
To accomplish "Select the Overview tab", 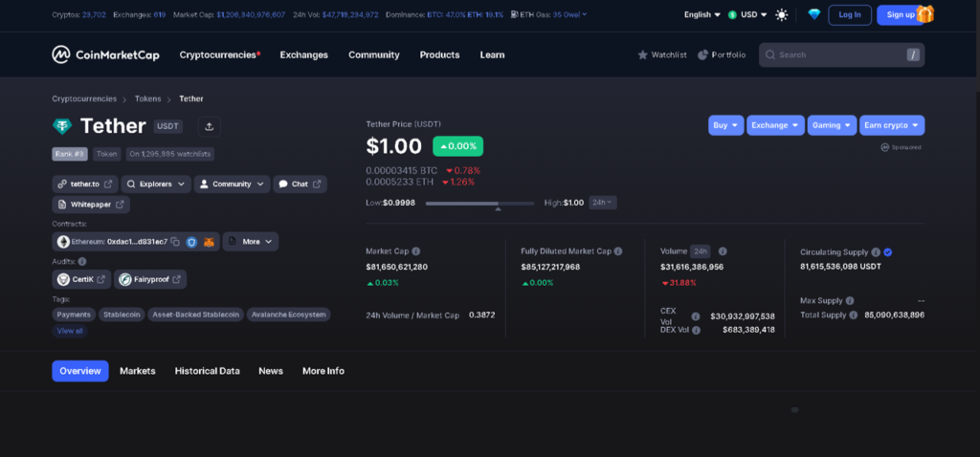I will point(80,371).
